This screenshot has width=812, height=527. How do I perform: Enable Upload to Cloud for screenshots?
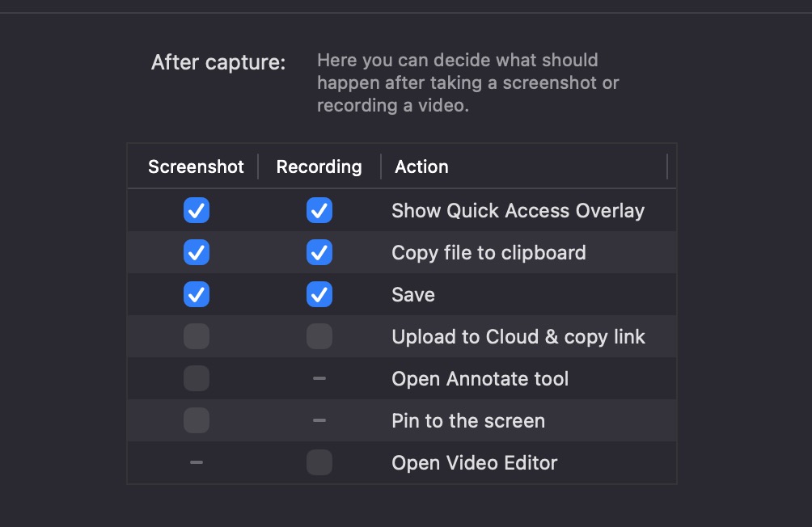coord(196,336)
